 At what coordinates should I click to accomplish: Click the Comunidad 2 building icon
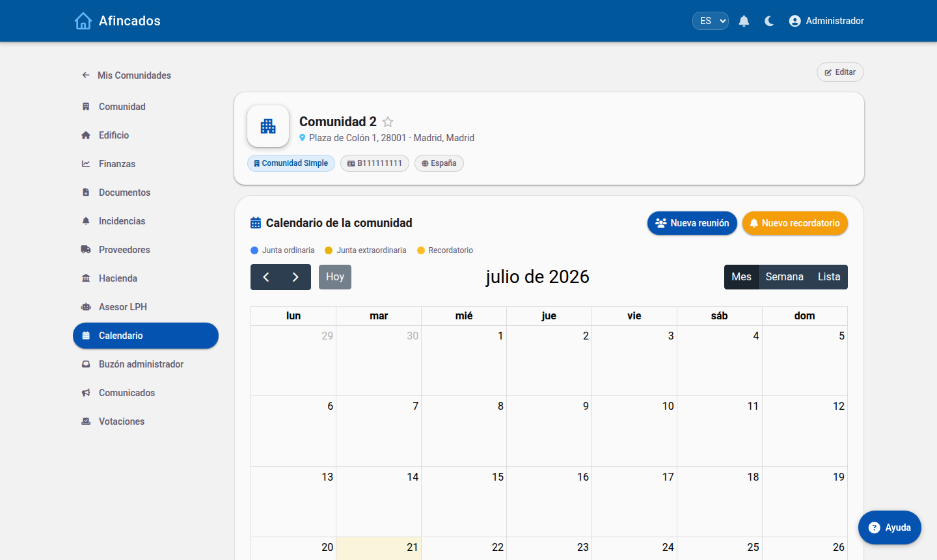268,126
